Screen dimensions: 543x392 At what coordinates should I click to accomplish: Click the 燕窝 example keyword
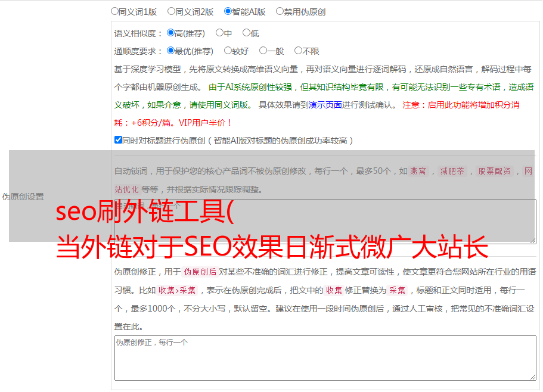418,171
